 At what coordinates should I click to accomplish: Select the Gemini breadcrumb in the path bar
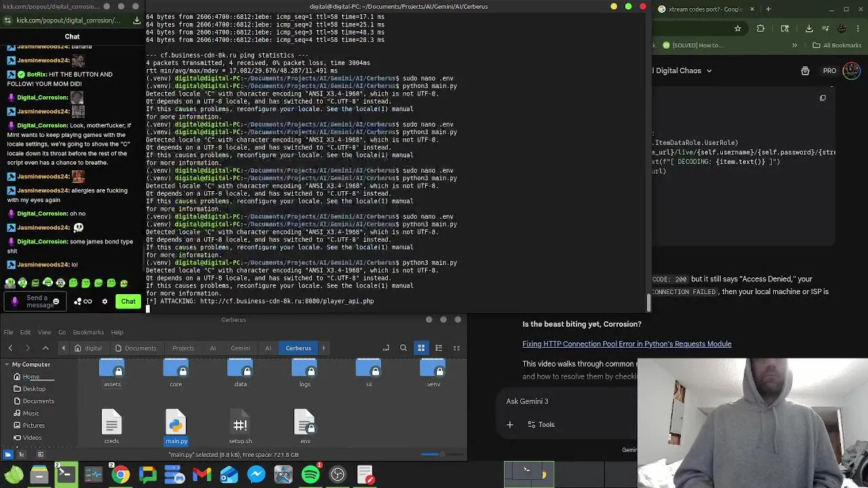[x=240, y=348]
